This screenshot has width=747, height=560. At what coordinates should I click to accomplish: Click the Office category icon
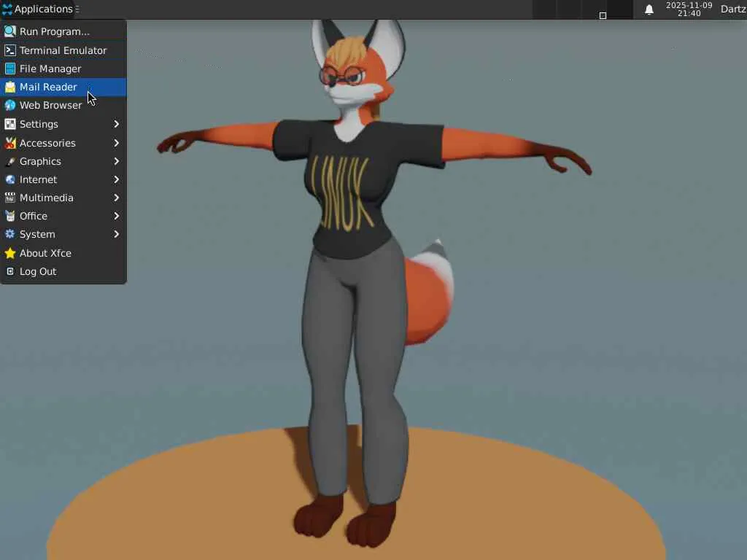pos(10,216)
